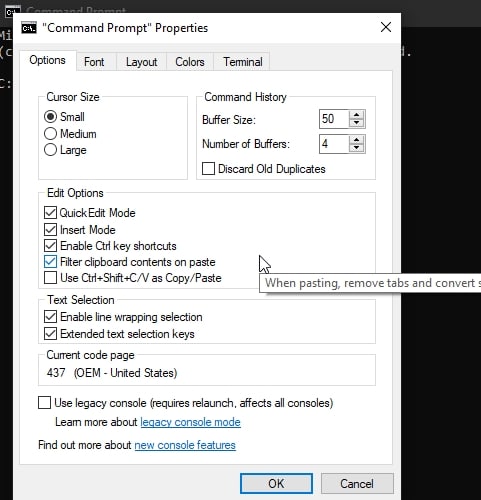Image resolution: width=481 pixels, height=500 pixels.
Task: Open the Terminal tab
Action: click(x=243, y=62)
